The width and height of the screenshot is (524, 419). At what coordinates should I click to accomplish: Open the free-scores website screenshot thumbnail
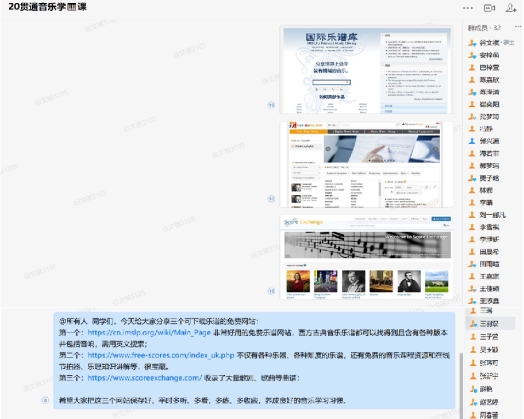(366, 164)
